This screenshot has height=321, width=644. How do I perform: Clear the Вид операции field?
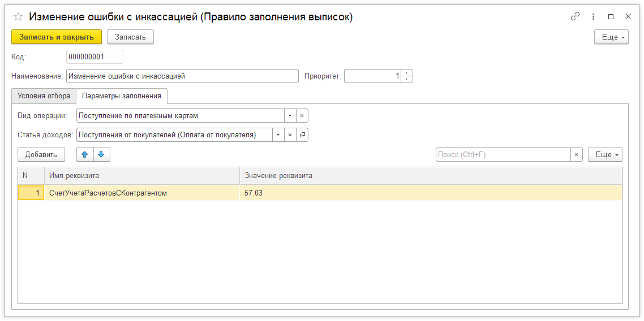pyautogui.click(x=302, y=116)
